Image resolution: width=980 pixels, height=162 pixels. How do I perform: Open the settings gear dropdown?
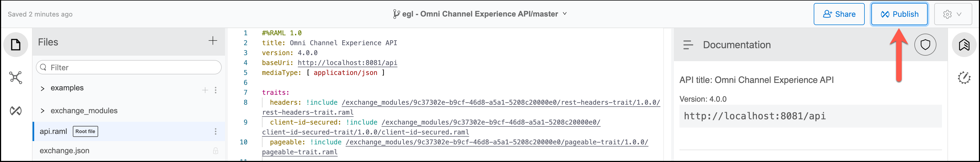point(953,14)
